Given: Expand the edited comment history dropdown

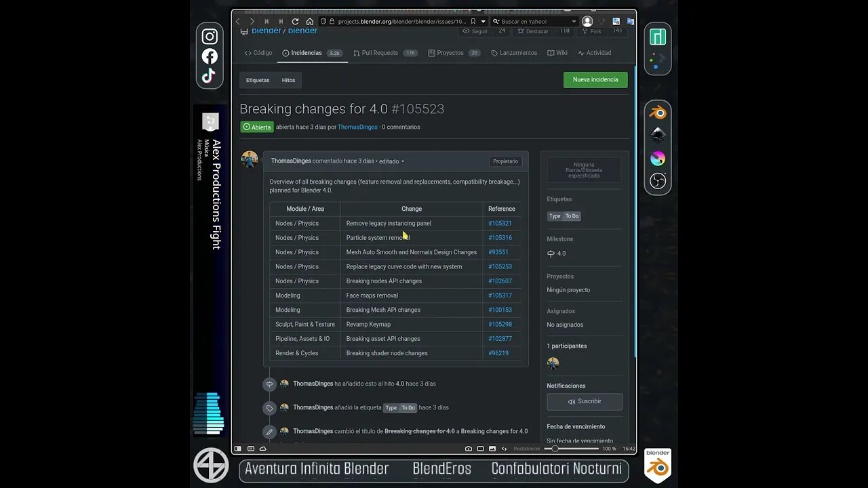Looking at the screenshot, I should click(x=391, y=161).
